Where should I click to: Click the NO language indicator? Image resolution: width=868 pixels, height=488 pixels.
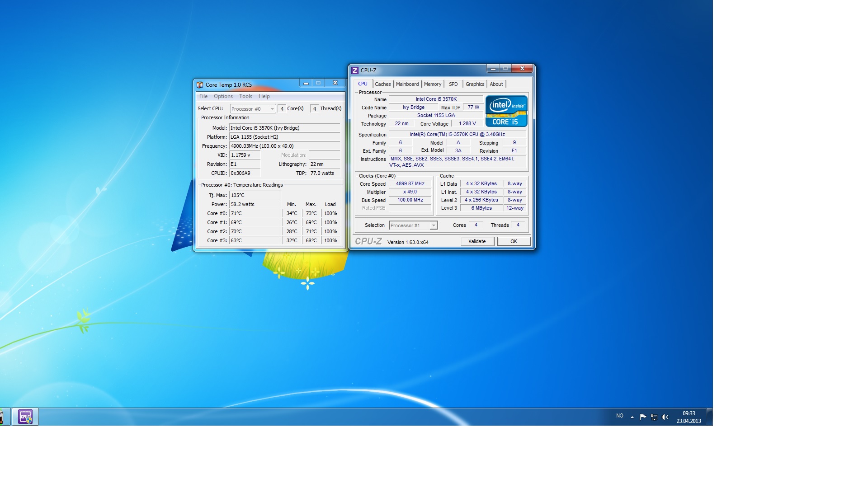pyautogui.click(x=619, y=416)
